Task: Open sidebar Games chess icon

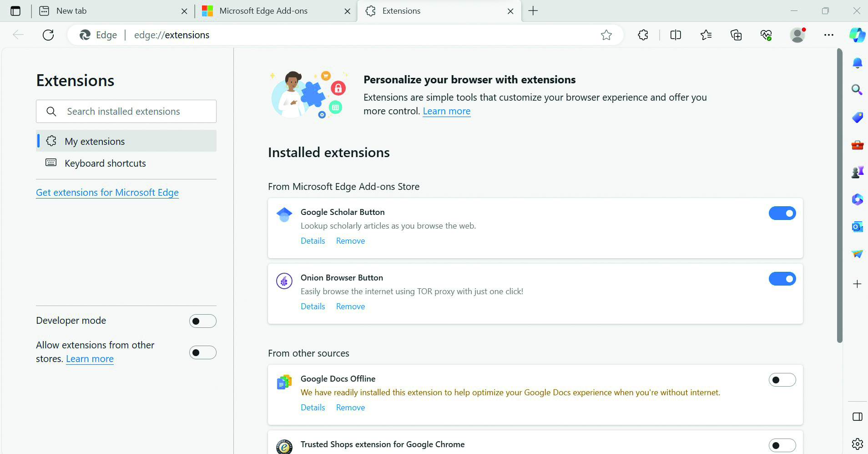Action: tap(857, 172)
